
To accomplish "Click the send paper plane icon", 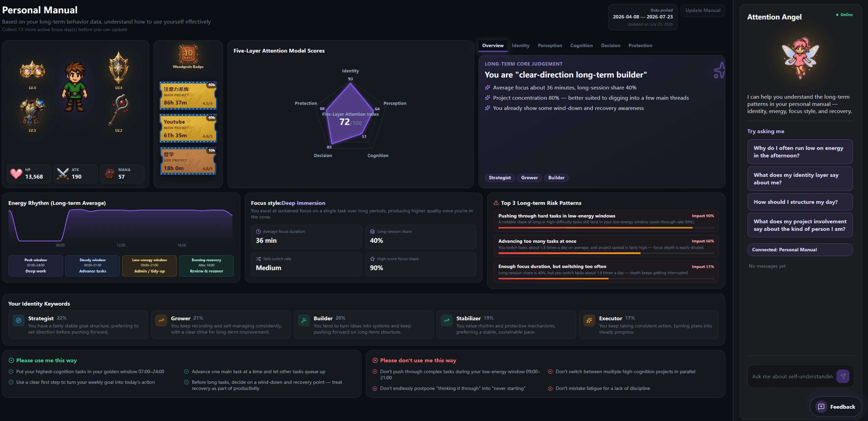I will [x=843, y=376].
